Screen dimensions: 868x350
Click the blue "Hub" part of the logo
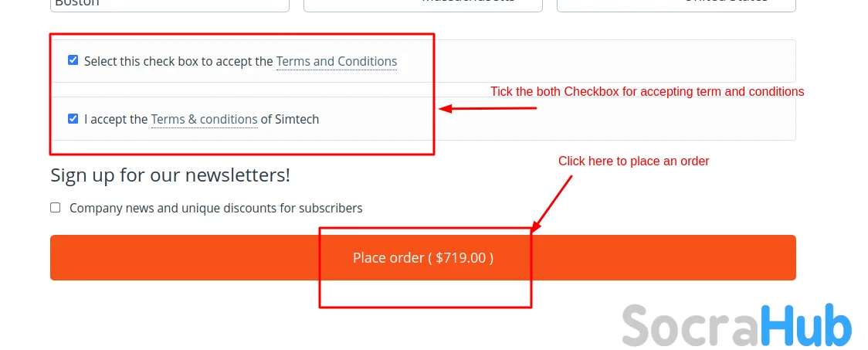pos(807,326)
